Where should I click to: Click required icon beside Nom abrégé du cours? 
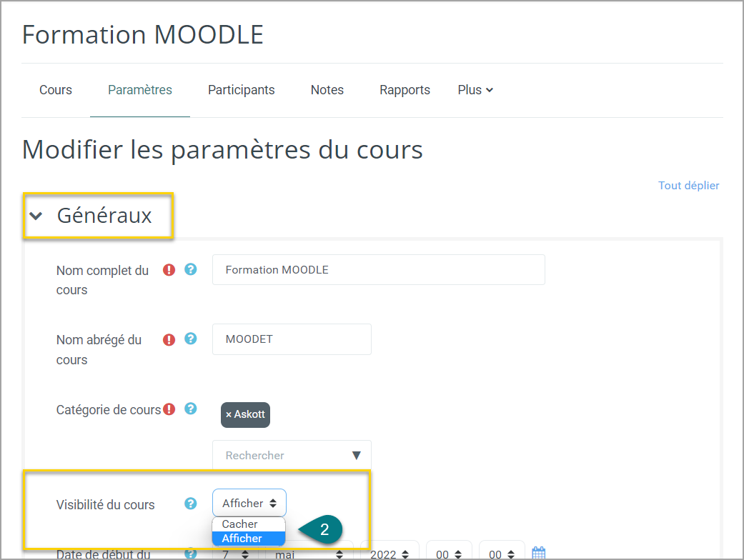169,339
